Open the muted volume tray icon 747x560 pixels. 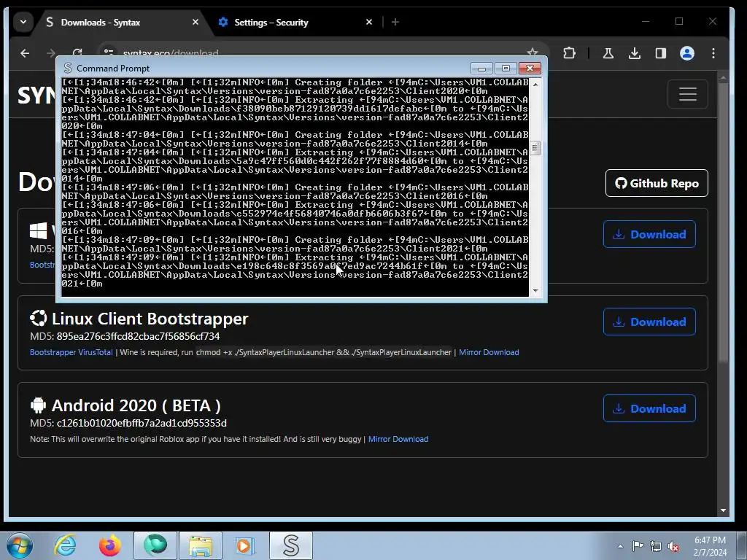(x=673, y=546)
